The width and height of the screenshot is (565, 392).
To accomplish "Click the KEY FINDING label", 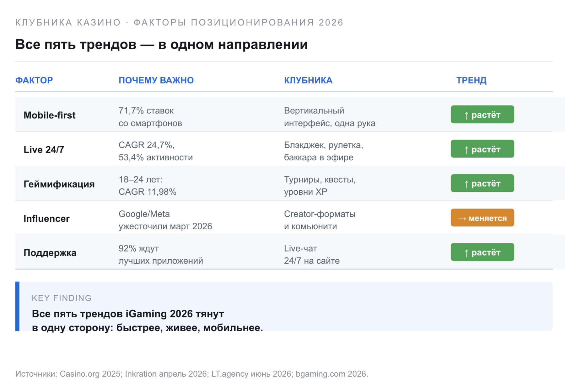I will (62, 298).
